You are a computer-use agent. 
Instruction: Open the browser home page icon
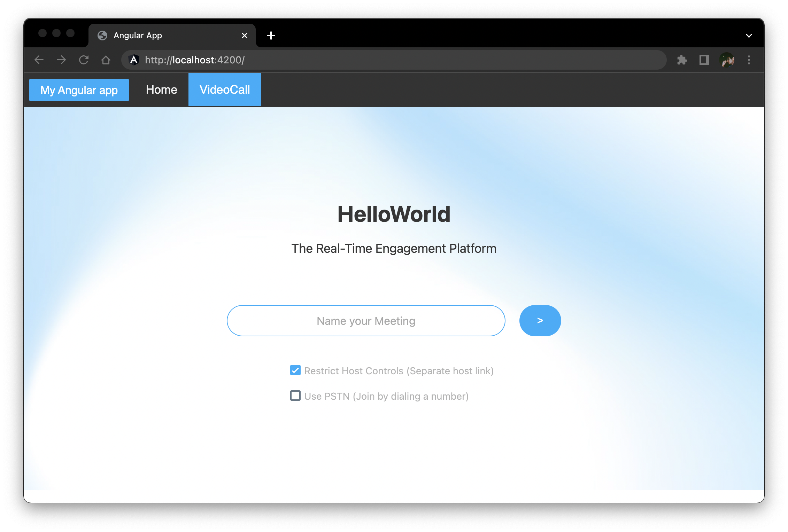[106, 60]
